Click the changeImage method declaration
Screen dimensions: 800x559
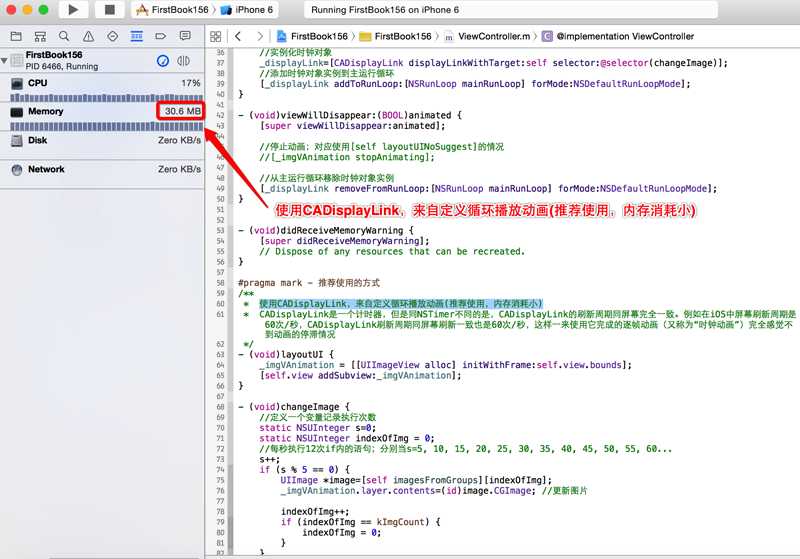click(x=294, y=407)
